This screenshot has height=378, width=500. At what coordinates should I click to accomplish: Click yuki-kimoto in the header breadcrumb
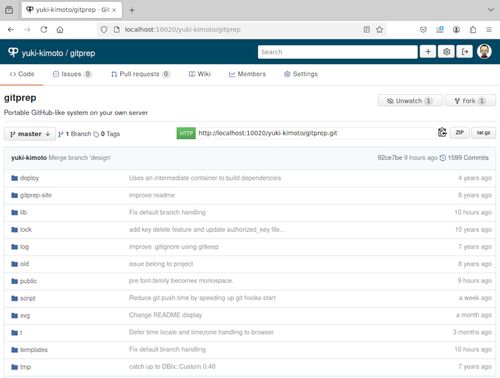coord(42,53)
